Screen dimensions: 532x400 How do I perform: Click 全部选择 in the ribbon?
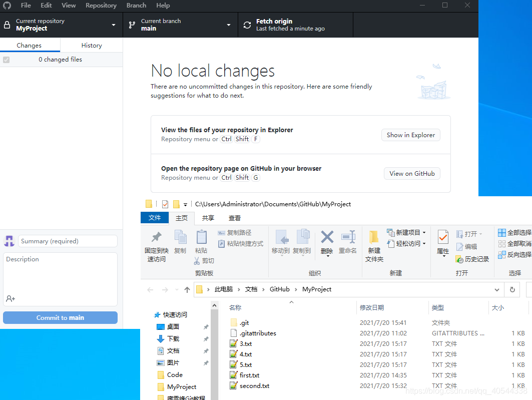[514, 232]
